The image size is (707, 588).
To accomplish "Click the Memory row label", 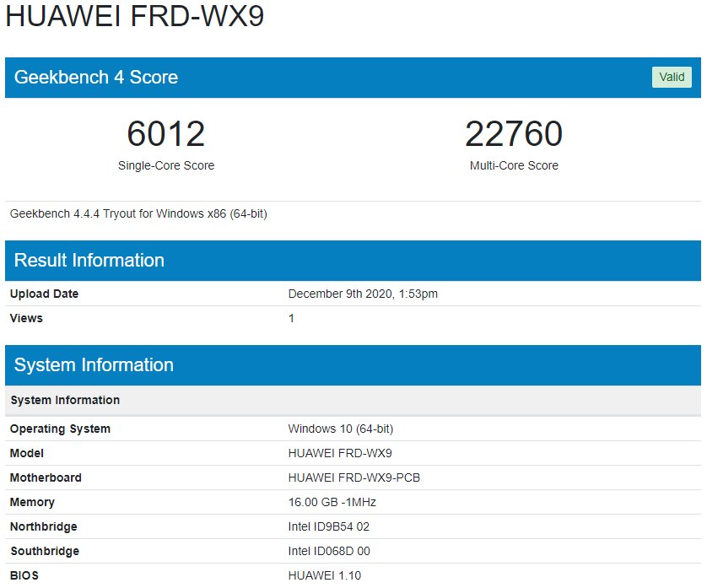I will coord(32,502).
